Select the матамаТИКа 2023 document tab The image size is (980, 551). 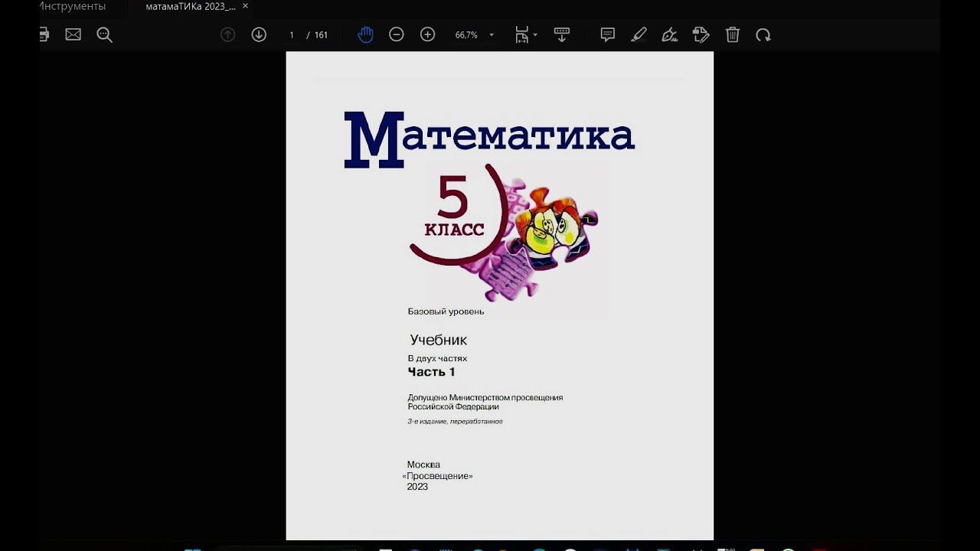191,7
